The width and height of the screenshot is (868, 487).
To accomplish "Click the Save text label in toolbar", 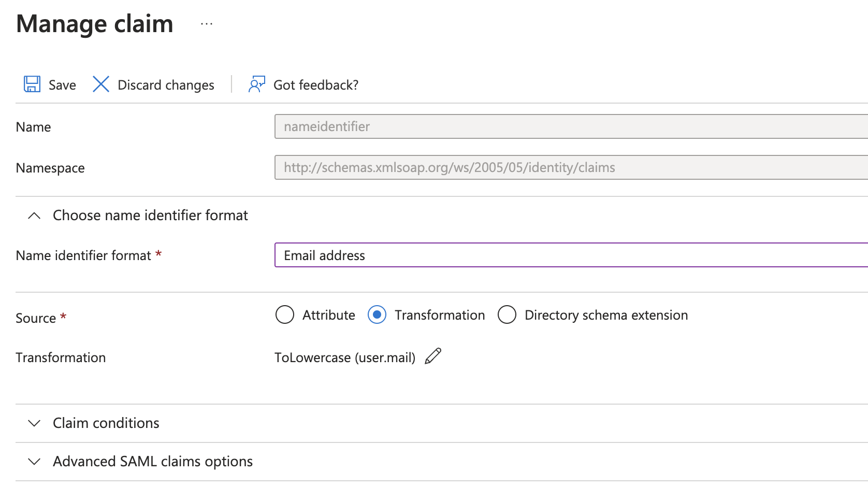I will [62, 85].
